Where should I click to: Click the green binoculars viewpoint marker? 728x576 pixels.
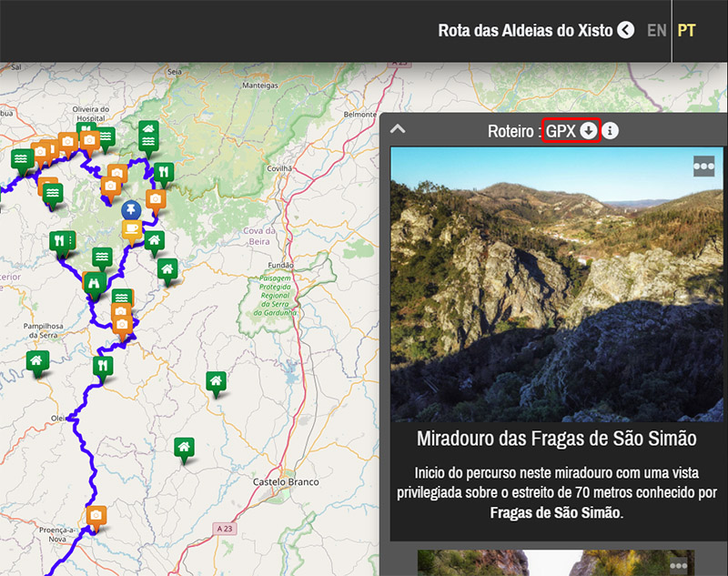pos(92,283)
